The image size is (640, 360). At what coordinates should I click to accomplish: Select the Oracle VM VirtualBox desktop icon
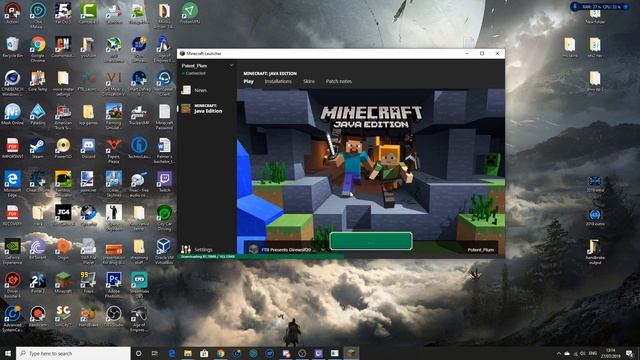click(164, 251)
